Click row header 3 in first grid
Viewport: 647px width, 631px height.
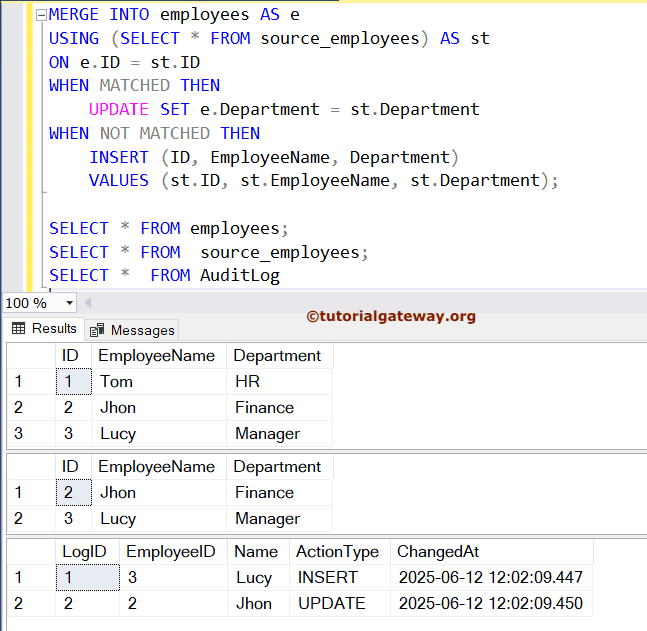click(x=31, y=434)
